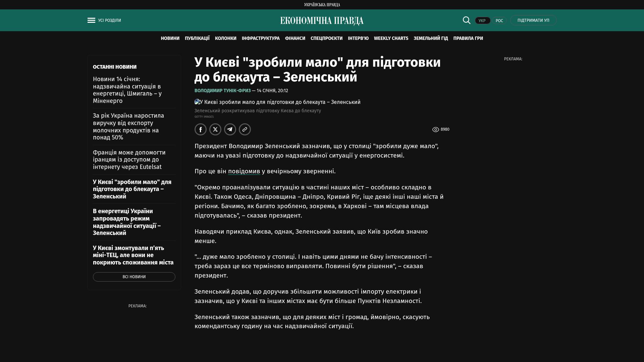Click the Всі новини button
The height and width of the screenshot is (362, 644).
point(134,277)
